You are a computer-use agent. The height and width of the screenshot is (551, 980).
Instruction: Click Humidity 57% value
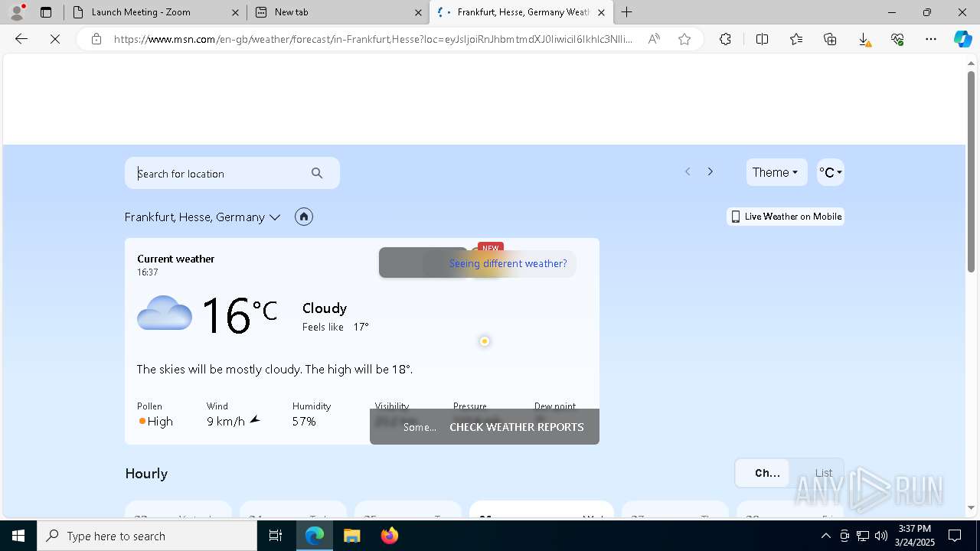304,421
